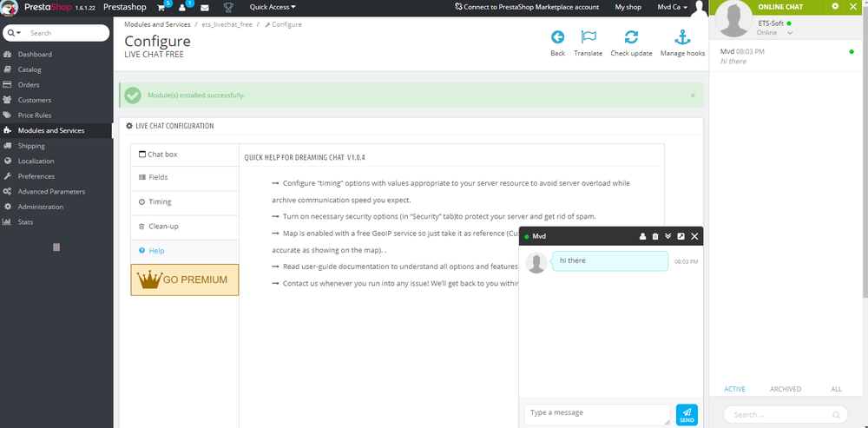Dismiss the module installed success alert
Screen dimensions: 868x428
[693, 95]
